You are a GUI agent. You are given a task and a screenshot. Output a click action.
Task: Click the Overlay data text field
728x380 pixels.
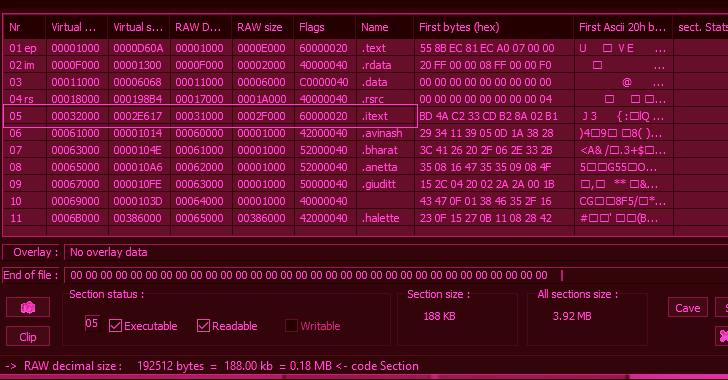(396, 252)
